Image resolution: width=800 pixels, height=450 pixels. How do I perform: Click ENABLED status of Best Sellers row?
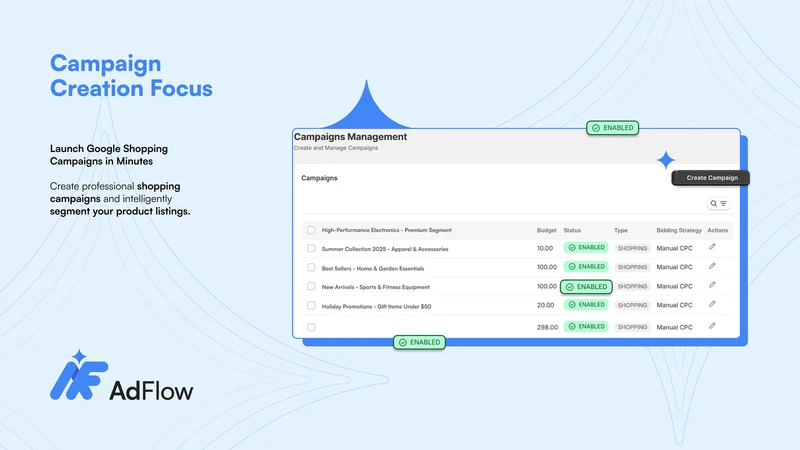pos(586,266)
